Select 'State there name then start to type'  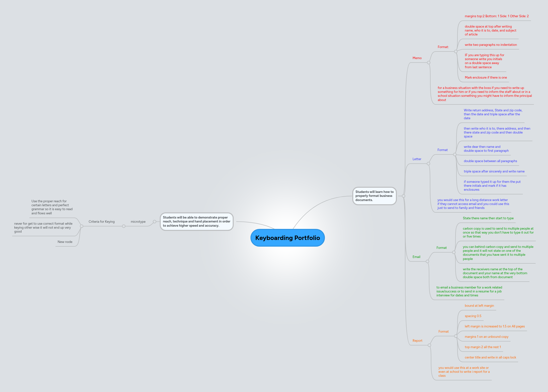point(488,218)
